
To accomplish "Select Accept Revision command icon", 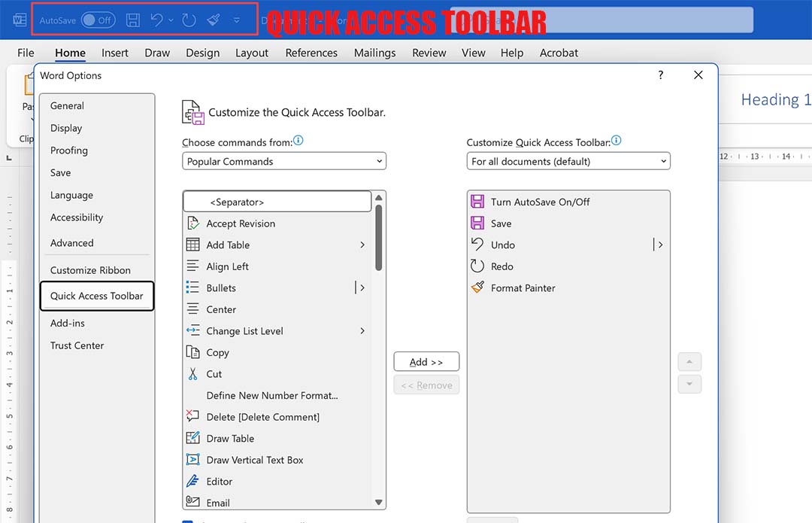I will (x=192, y=223).
